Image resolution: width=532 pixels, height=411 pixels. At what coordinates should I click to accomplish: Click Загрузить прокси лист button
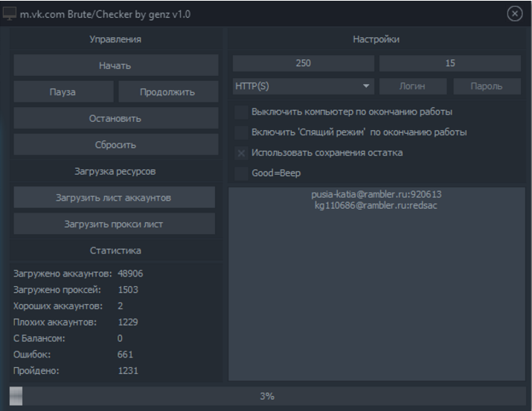coord(114,224)
